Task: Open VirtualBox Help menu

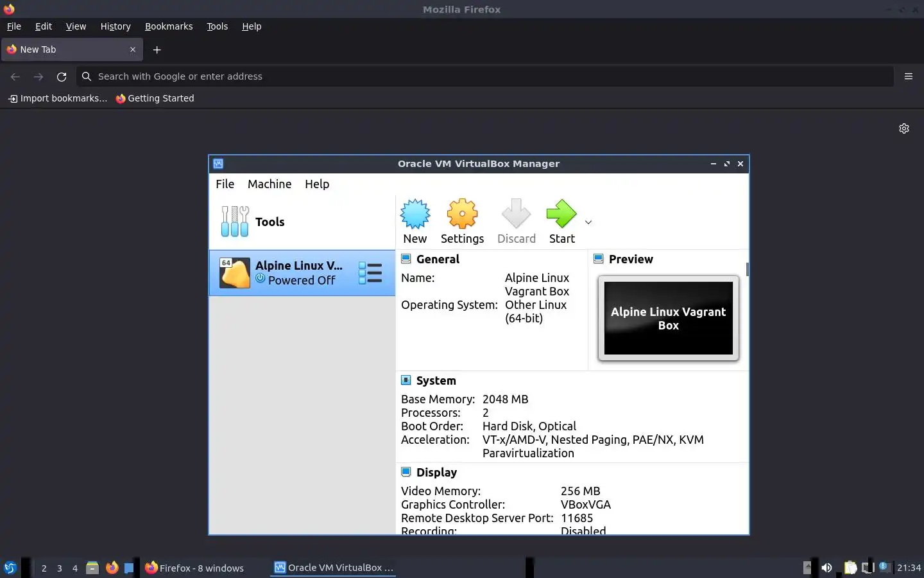Action: [x=317, y=184]
